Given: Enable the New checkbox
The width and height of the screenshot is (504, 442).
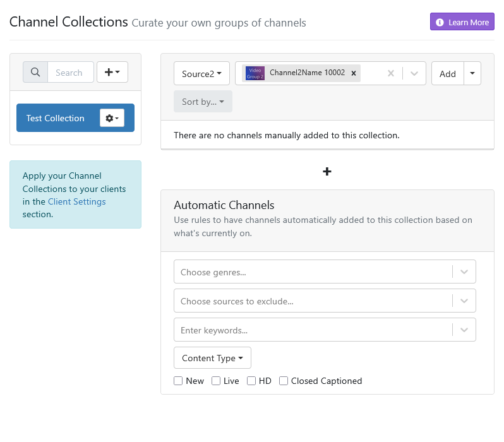Looking at the screenshot, I should pos(178,381).
